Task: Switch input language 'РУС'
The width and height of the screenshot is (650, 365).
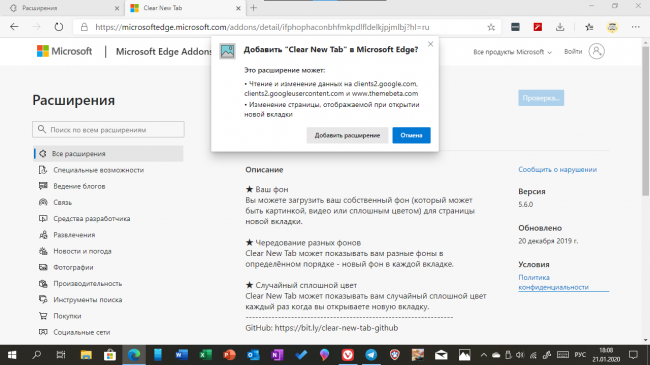Action: click(x=580, y=355)
